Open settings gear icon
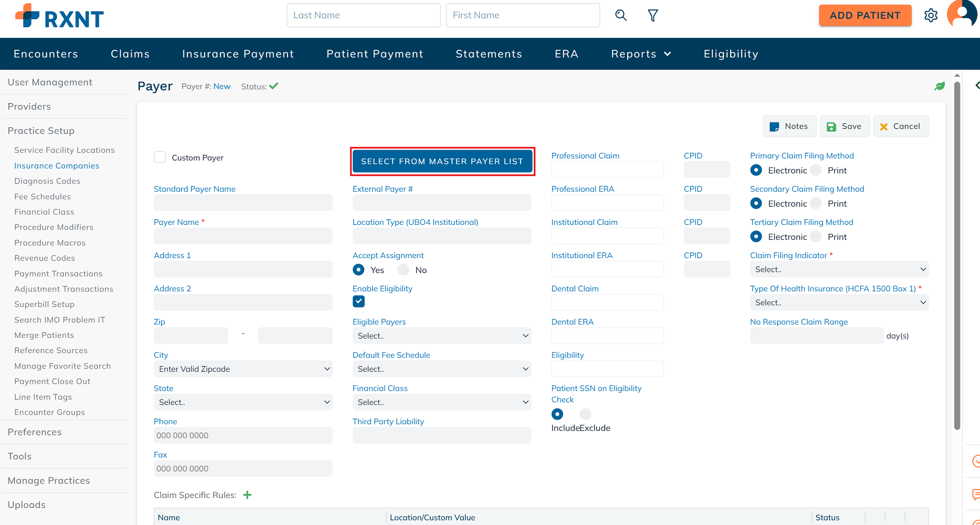The height and width of the screenshot is (525, 980). coord(931,15)
